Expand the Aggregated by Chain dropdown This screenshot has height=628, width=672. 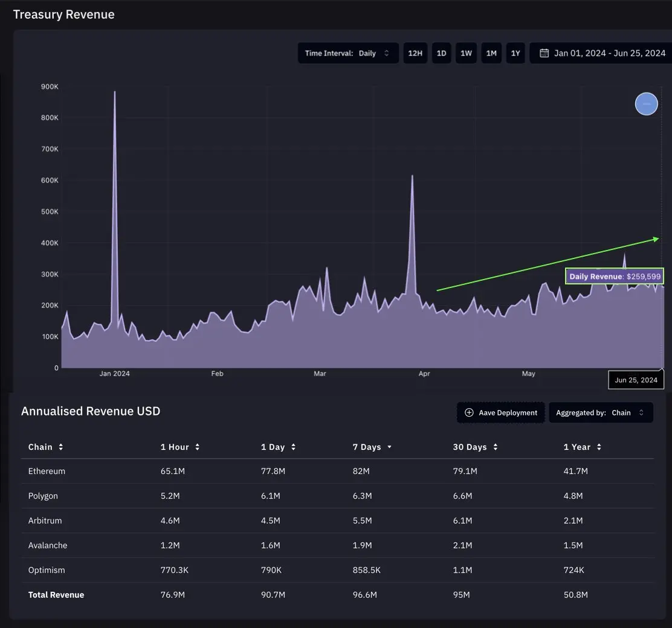(601, 413)
